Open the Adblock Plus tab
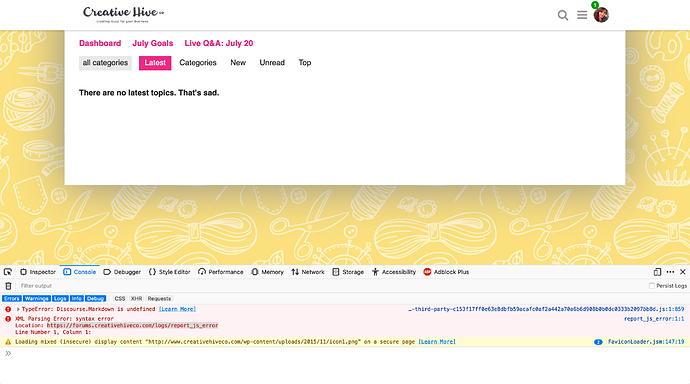This screenshot has height=384, width=690. click(x=446, y=272)
